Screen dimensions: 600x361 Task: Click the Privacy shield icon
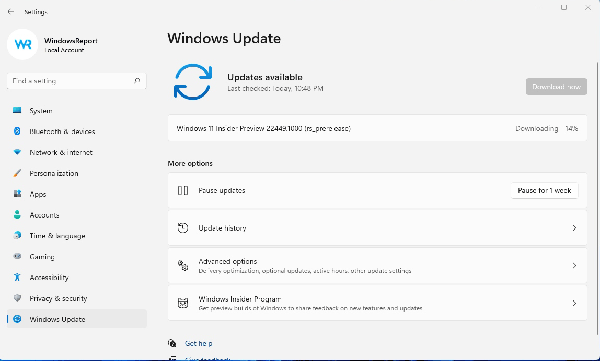point(17,298)
